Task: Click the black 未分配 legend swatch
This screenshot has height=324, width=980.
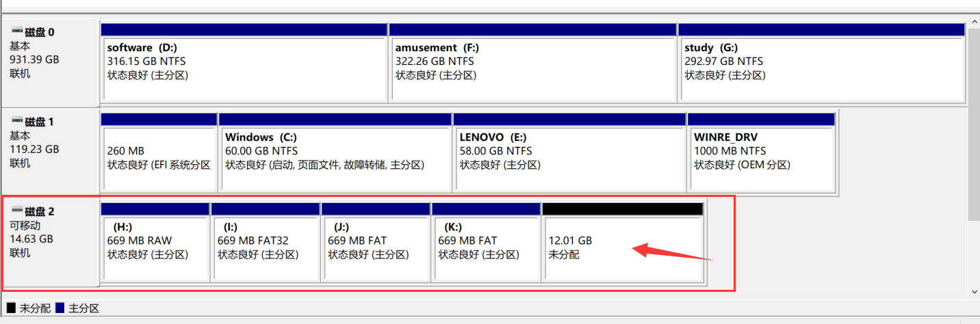Action: click(11, 308)
